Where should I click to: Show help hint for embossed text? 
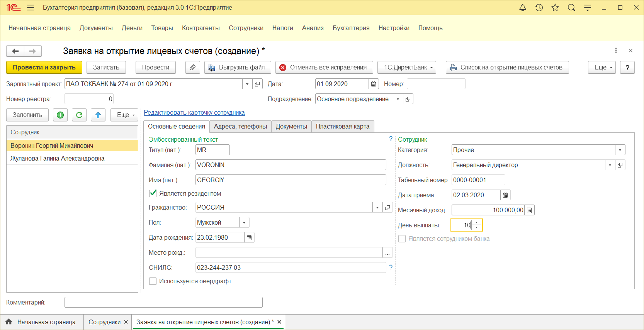click(391, 139)
